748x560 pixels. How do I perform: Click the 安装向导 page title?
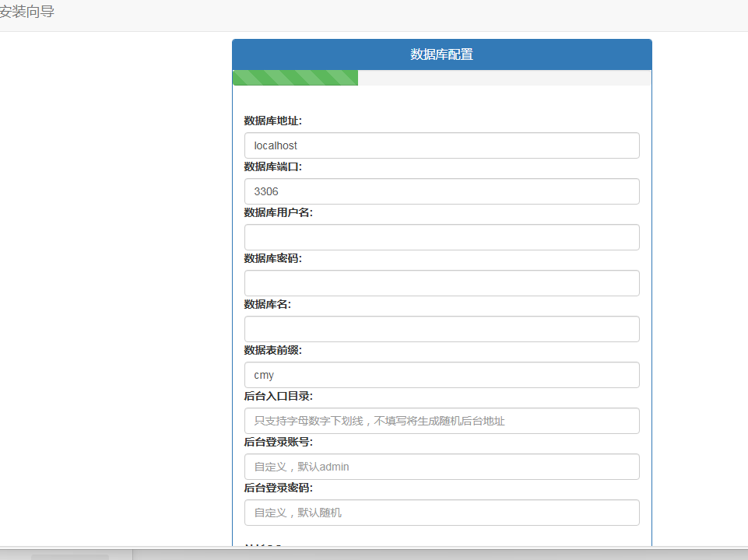27,12
